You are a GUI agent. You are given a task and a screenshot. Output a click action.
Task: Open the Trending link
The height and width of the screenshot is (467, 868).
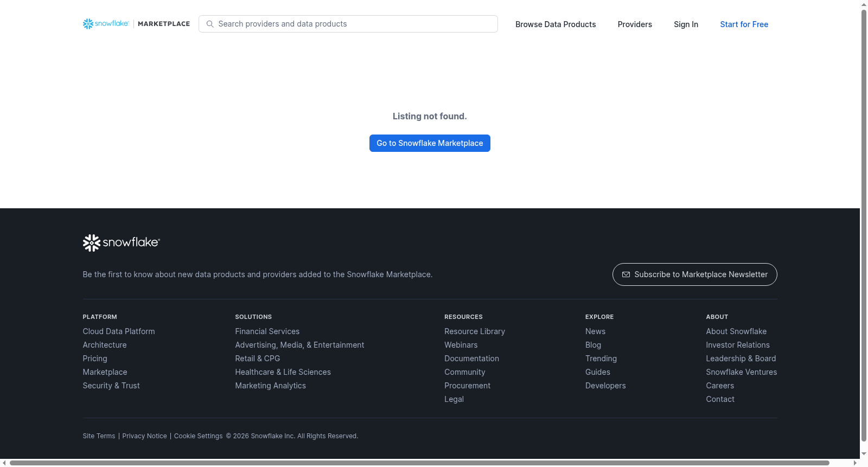601,359
